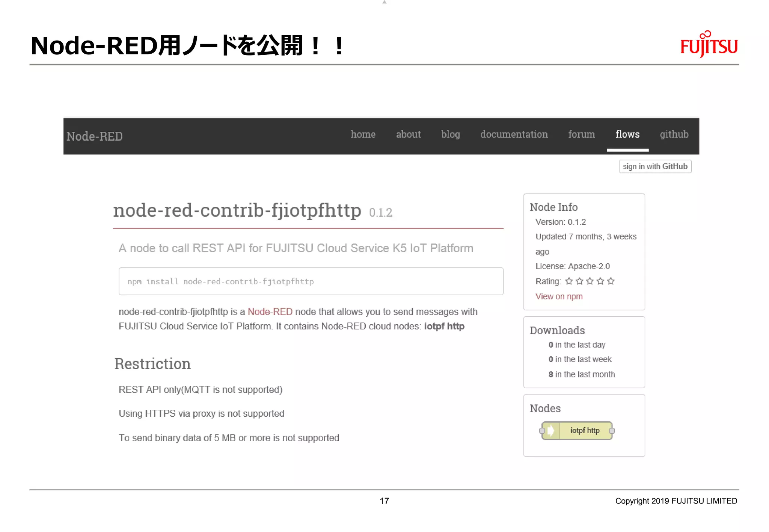This screenshot has height=532, width=769.
Task: Click the Node-RED site logo text
Action: [95, 136]
